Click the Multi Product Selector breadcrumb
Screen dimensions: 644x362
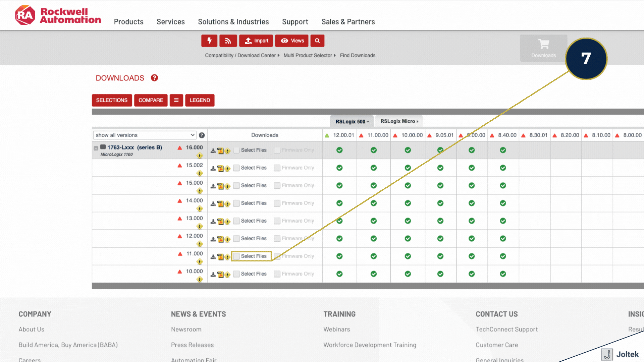(308, 56)
